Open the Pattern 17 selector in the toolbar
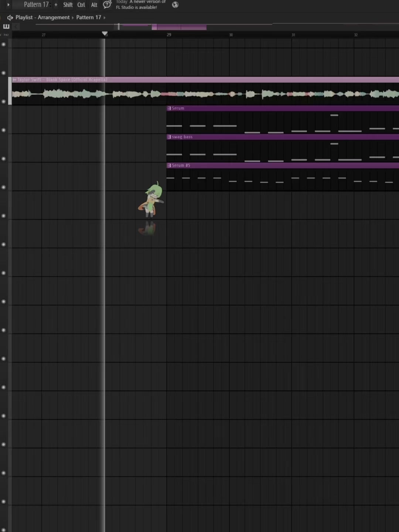This screenshot has height=532, width=399. 36,4
